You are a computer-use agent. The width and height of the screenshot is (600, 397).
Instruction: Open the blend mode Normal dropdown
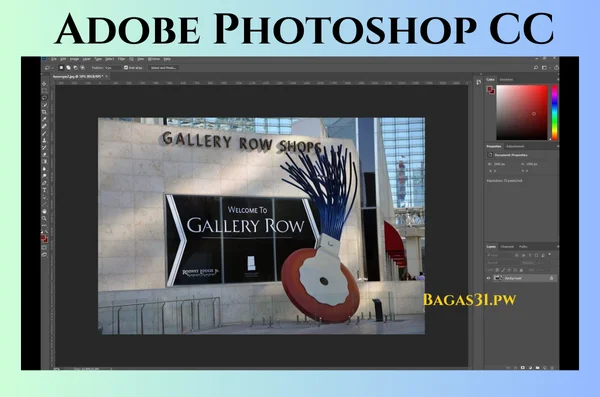pyautogui.click(x=503, y=263)
